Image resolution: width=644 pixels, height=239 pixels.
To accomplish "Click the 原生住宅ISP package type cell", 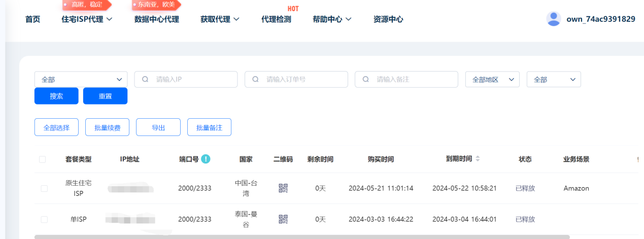I will point(79,188).
